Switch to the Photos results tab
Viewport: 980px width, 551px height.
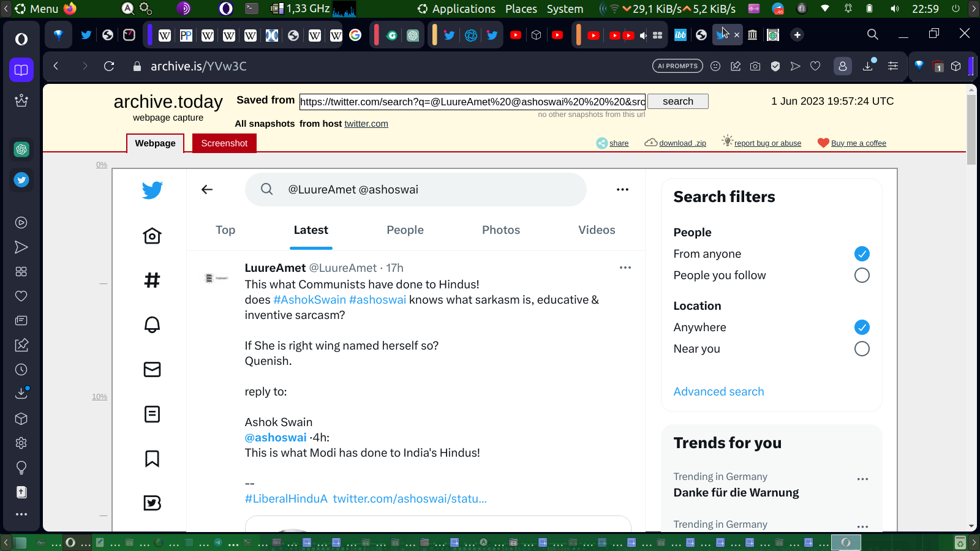(x=501, y=230)
